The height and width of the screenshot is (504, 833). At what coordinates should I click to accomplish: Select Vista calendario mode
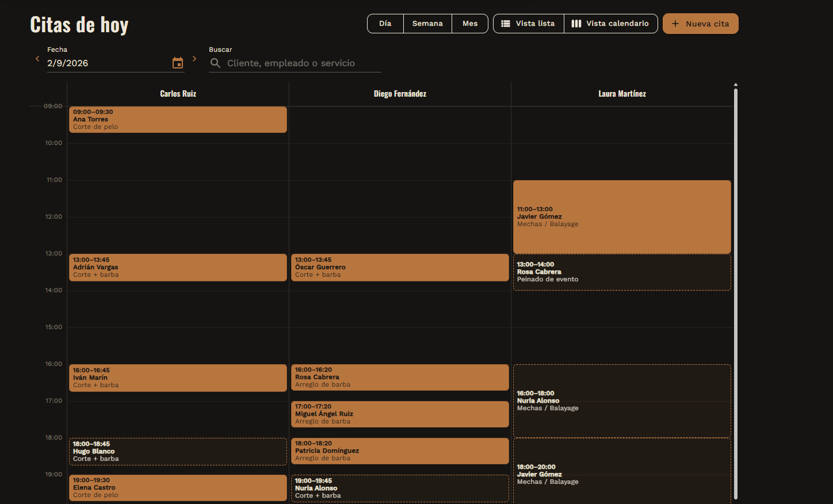(x=611, y=24)
